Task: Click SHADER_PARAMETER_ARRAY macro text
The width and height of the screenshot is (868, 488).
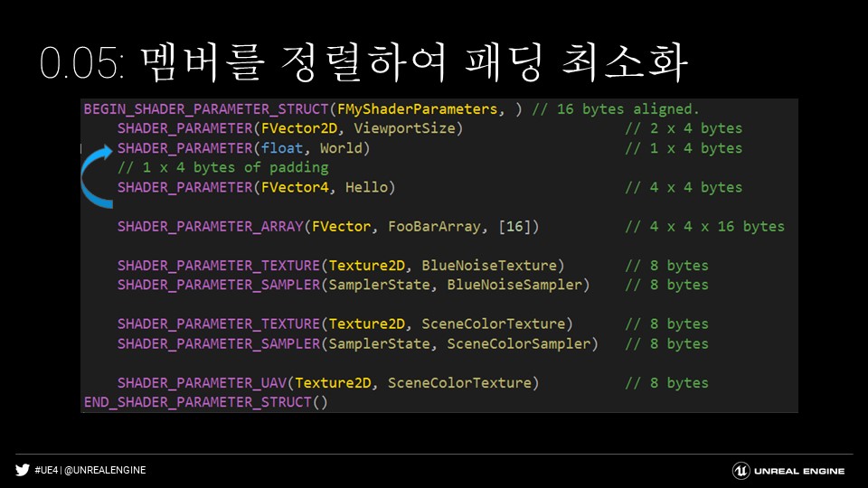Action: 211,226
